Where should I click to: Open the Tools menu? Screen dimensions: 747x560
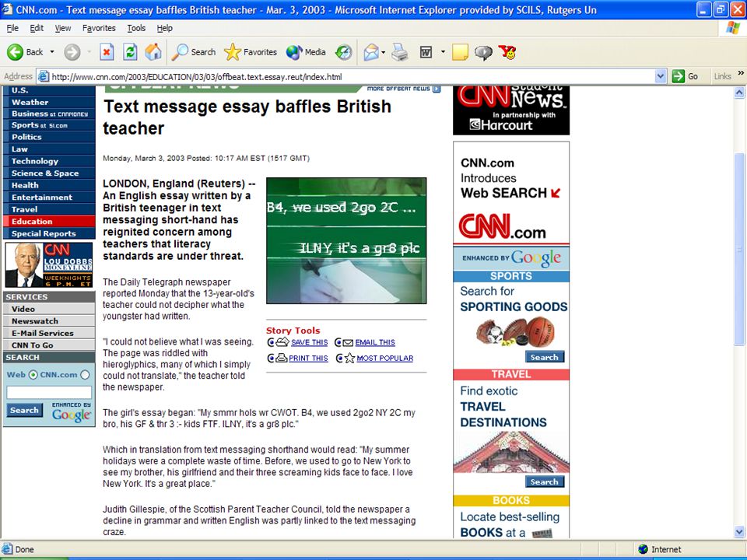click(136, 28)
